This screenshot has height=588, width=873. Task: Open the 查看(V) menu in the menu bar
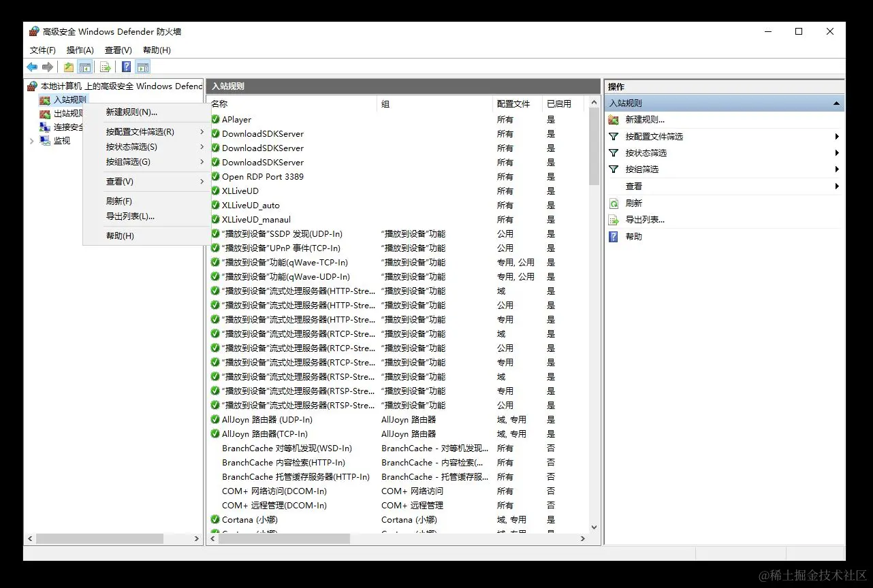118,50
